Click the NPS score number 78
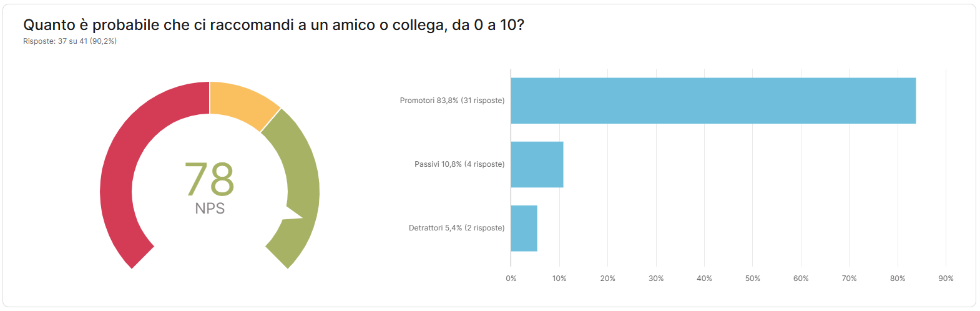Image resolution: width=980 pixels, height=311 pixels. [x=210, y=179]
